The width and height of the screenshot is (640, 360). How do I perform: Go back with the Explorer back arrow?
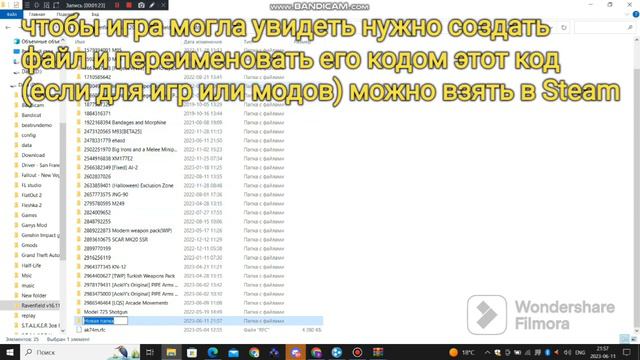click(8, 28)
